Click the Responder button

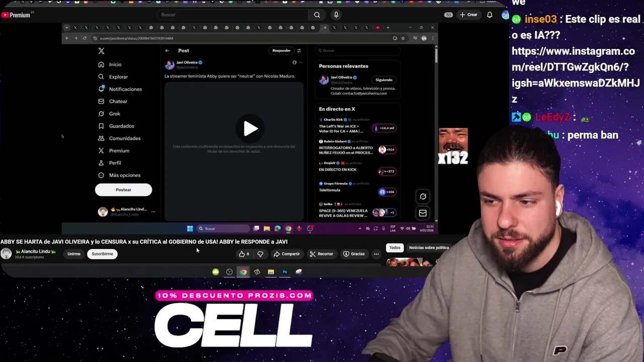281,50
